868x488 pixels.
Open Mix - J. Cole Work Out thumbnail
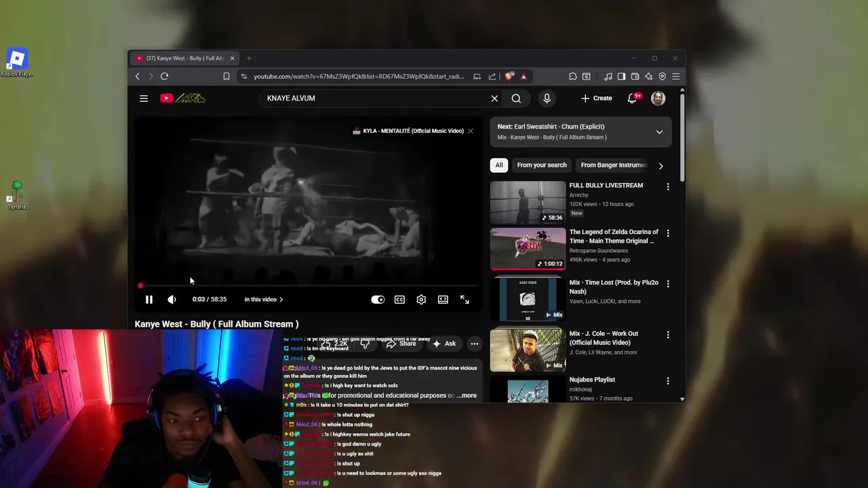[x=528, y=350]
